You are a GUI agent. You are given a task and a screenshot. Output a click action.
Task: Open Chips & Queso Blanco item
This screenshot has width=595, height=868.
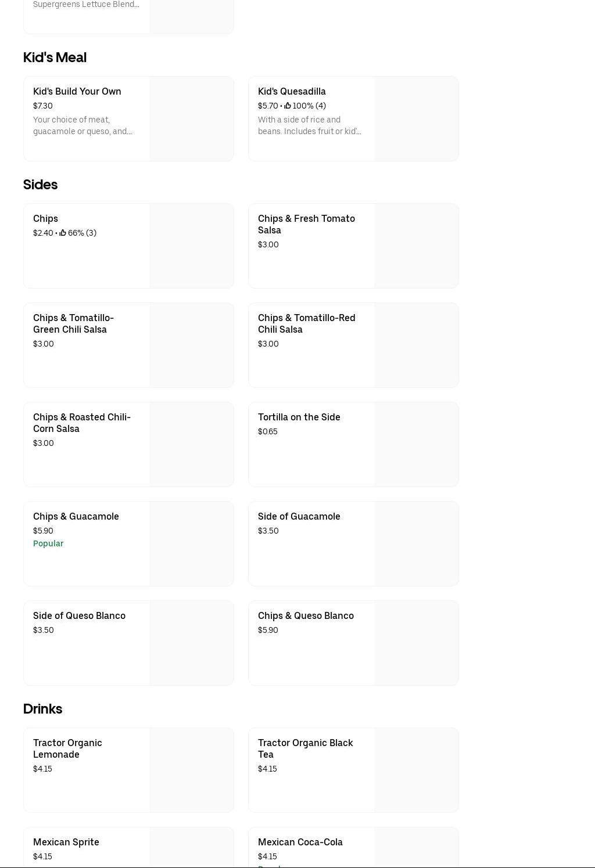coord(306,616)
